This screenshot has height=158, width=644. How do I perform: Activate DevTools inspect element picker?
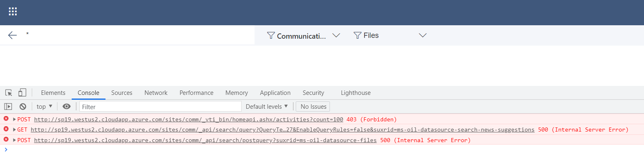(9, 93)
